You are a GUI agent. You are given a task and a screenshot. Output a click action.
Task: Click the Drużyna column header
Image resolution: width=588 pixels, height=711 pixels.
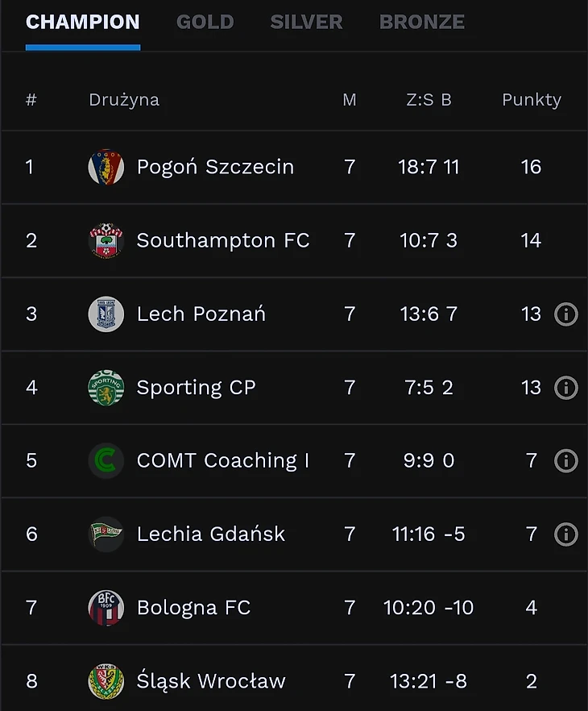pos(124,100)
